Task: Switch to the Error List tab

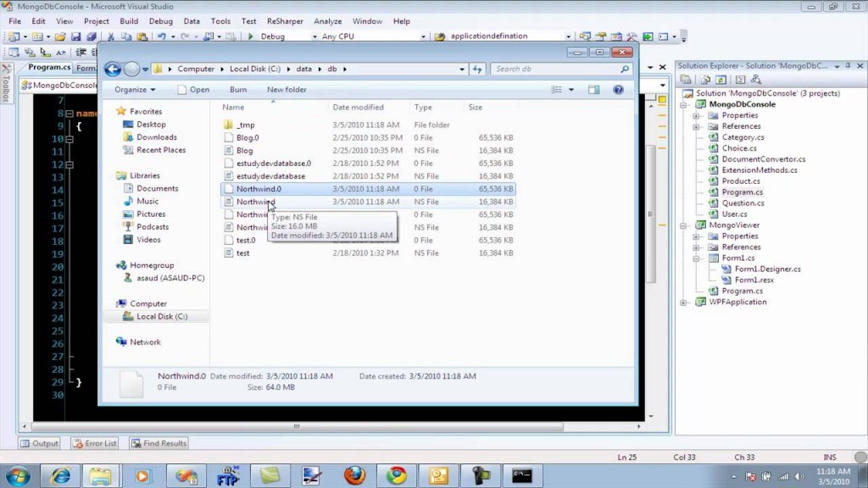Action: click(94, 443)
